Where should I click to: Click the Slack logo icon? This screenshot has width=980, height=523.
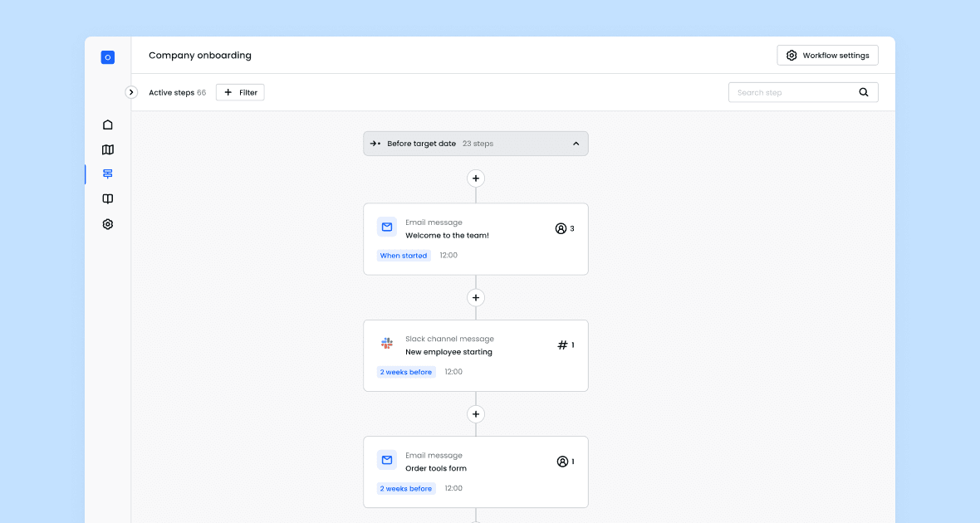(x=387, y=343)
